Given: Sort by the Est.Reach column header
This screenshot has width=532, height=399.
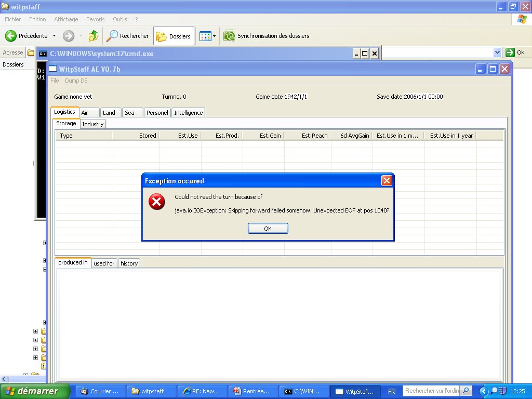Looking at the screenshot, I should pyautogui.click(x=308, y=136).
